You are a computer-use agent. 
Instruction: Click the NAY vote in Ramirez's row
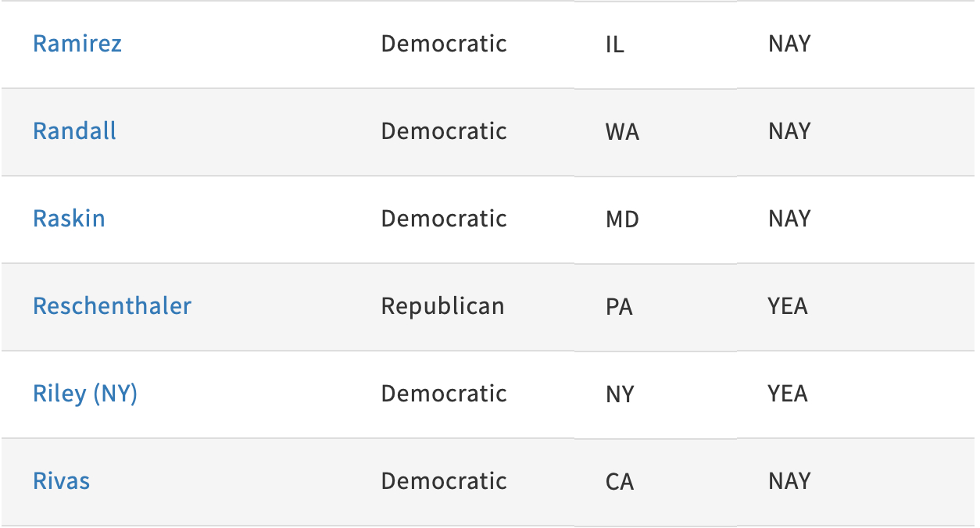point(789,44)
